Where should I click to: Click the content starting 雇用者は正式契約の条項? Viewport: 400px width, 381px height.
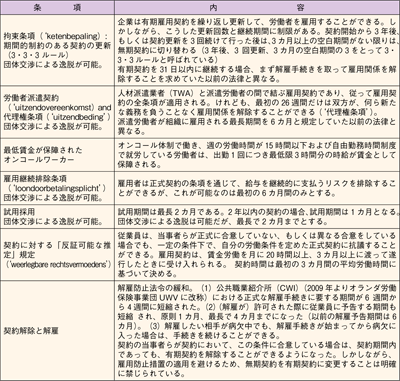257,188
